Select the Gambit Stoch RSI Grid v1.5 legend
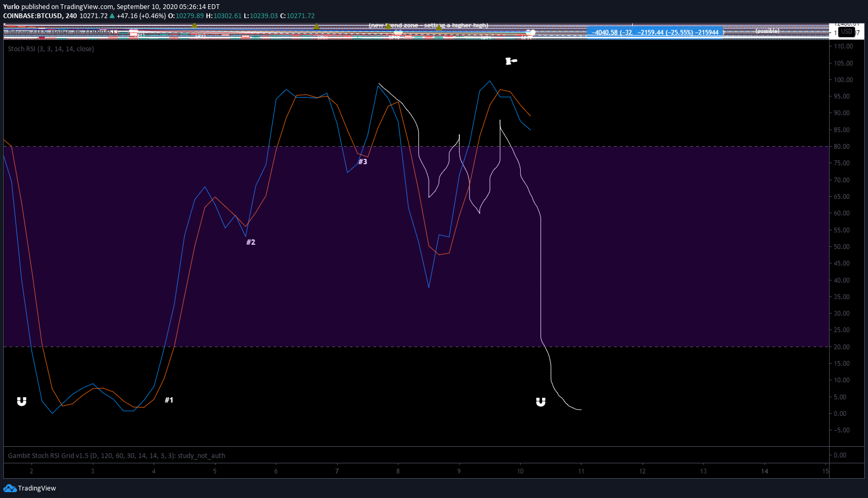Viewport: 868px width, 498px height. (116, 455)
